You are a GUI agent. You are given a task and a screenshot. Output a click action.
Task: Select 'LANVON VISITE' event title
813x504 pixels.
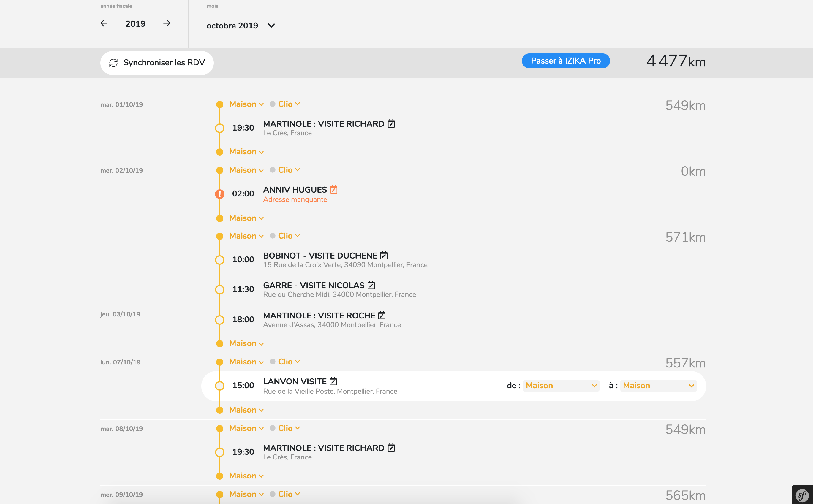(x=295, y=381)
